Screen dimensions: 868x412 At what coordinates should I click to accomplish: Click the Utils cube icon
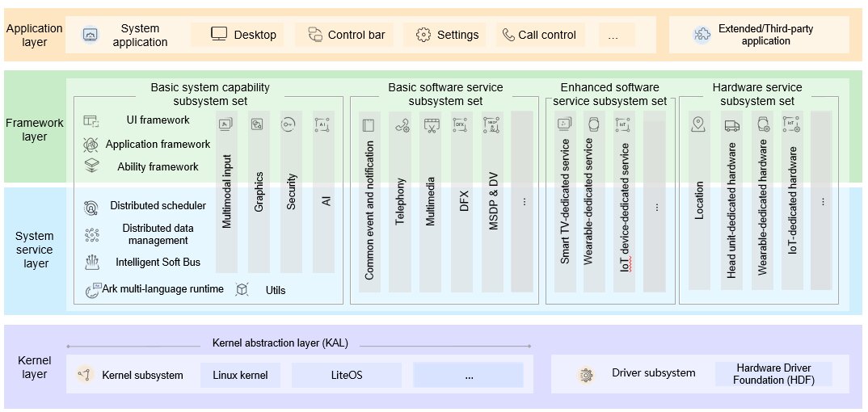click(242, 289)
